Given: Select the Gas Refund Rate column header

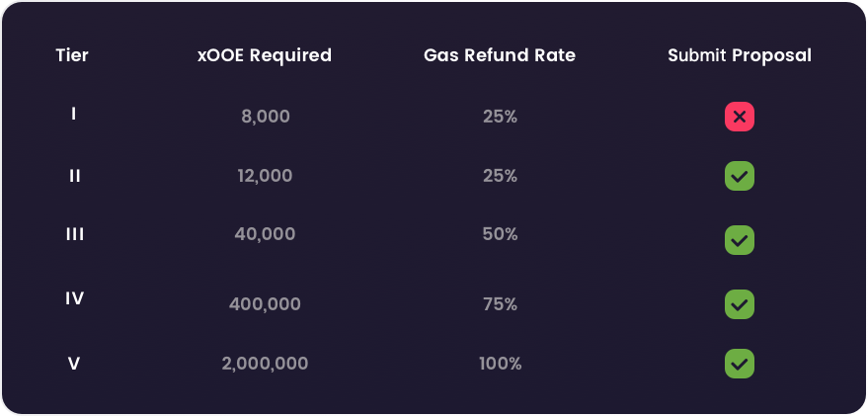Looking at the screenshot, I should (x=500, y=55).
